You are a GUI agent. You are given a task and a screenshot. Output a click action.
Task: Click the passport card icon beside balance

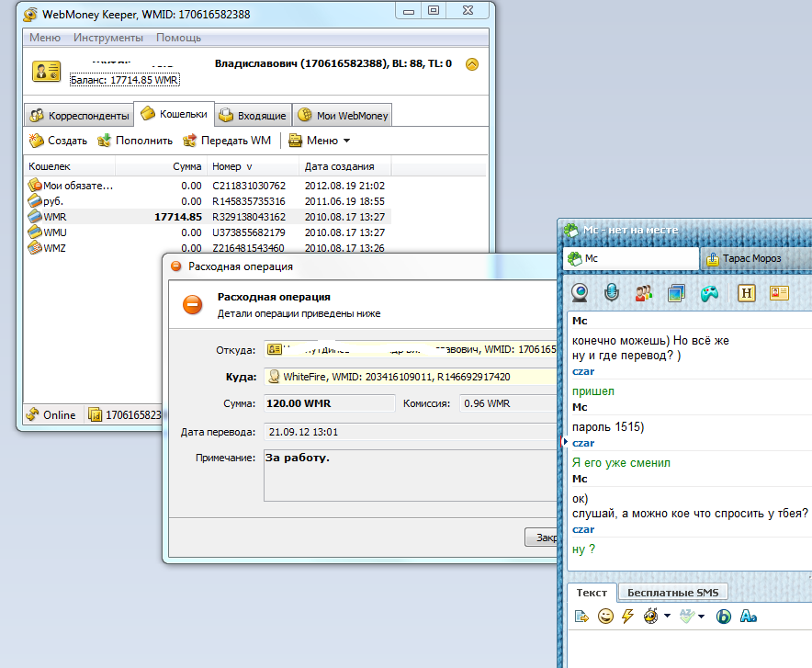(47, 72)
